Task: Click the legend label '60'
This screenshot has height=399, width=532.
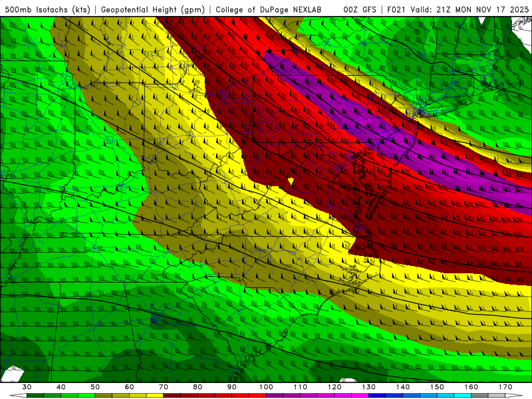Action: click(129, 387)
